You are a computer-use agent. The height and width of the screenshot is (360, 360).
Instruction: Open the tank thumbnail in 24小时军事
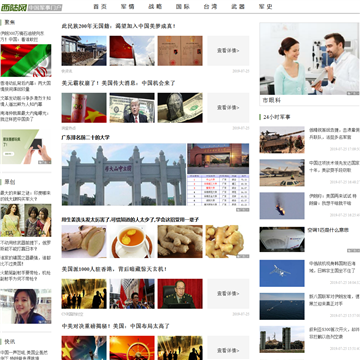[x=282, y=140]
